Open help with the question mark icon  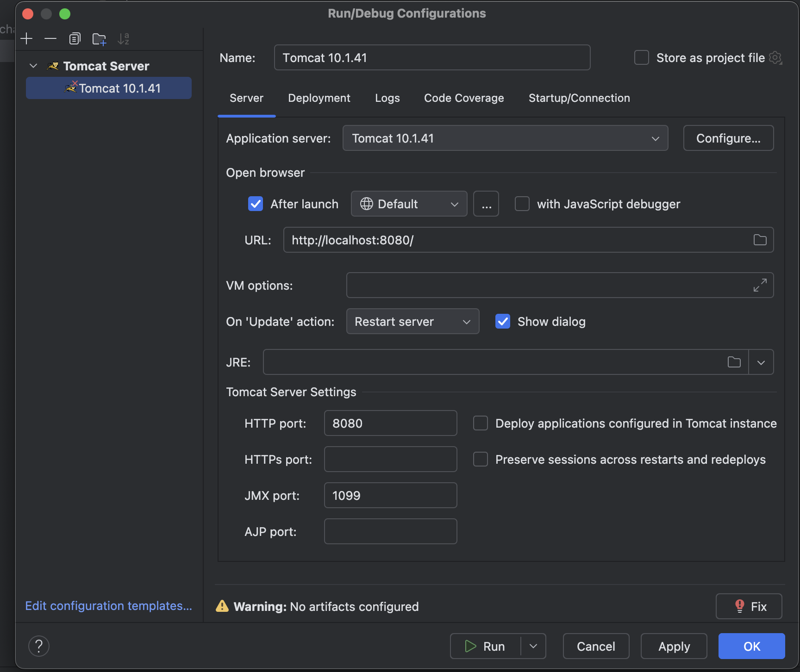coord(39,646)
